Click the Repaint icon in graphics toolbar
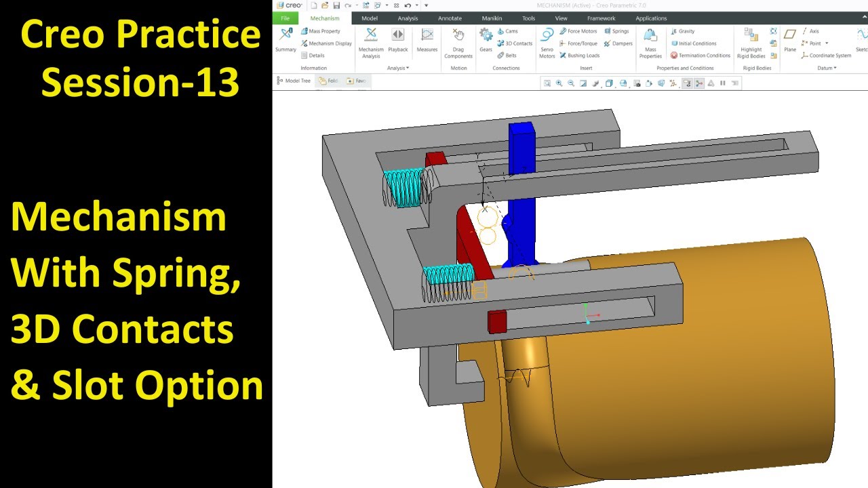Viewport: 868px width, 488px height. coord(583,83)
